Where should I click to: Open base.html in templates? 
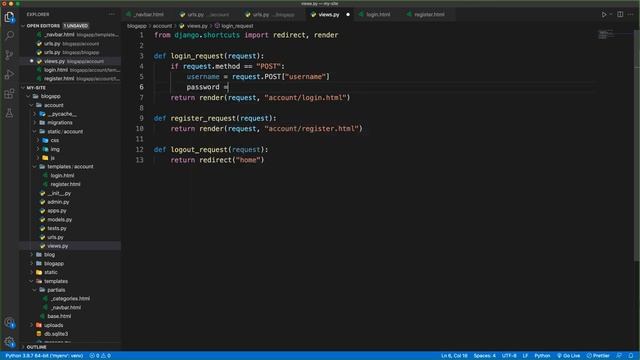click(x=58, y=316)
